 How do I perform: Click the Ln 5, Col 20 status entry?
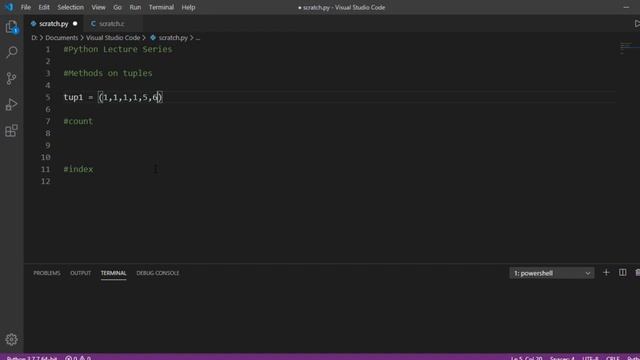527,358
